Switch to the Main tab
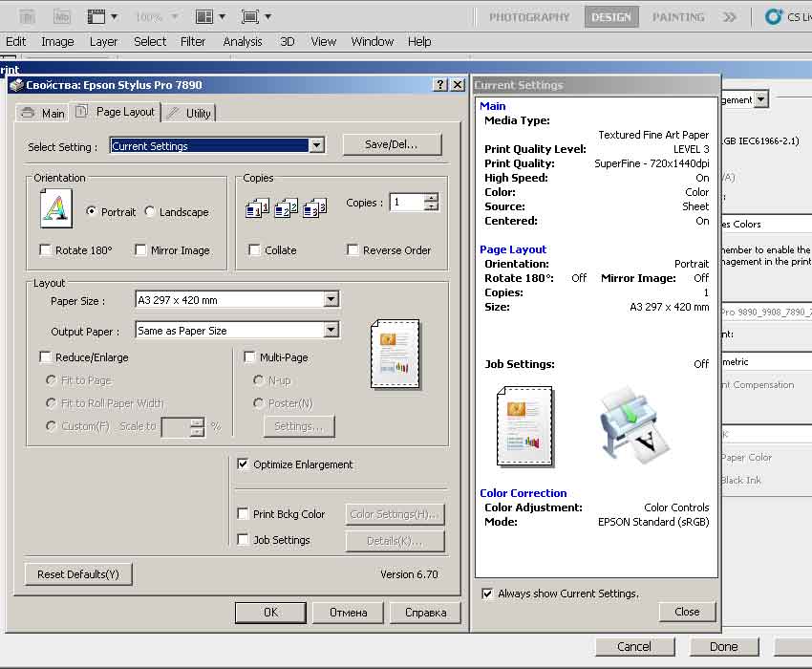The height and width of the screenshot is (669, 812). [x=43, y=113]
